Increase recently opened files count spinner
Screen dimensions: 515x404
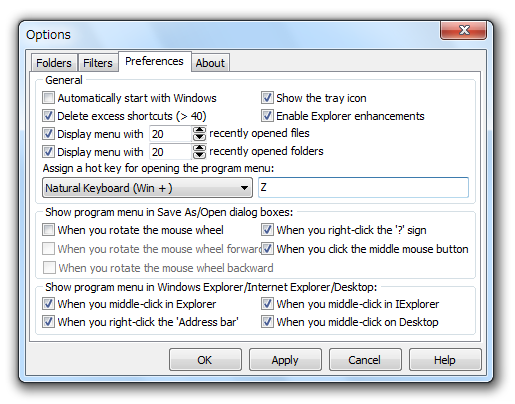tap(199, 130)
